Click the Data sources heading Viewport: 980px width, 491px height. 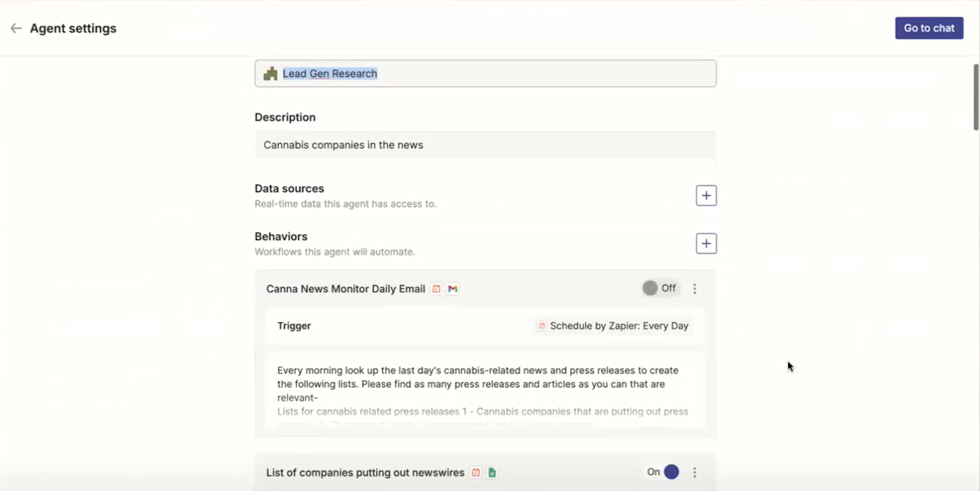(289, 188)
